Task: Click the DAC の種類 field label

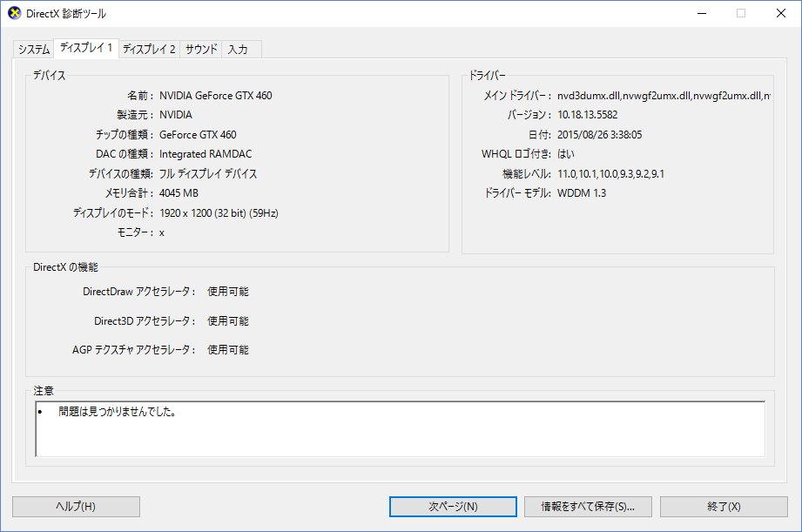Action: (125, 154)
